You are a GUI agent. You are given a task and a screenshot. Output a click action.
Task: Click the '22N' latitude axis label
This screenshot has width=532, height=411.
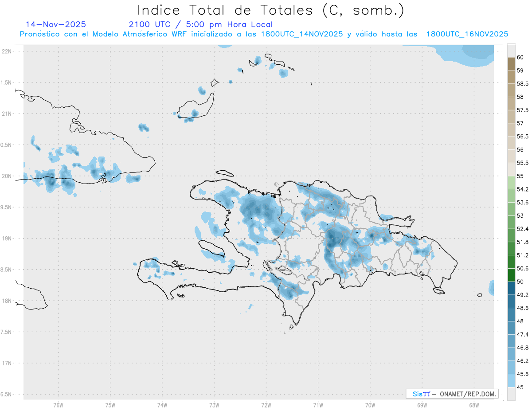click(7, 51)
